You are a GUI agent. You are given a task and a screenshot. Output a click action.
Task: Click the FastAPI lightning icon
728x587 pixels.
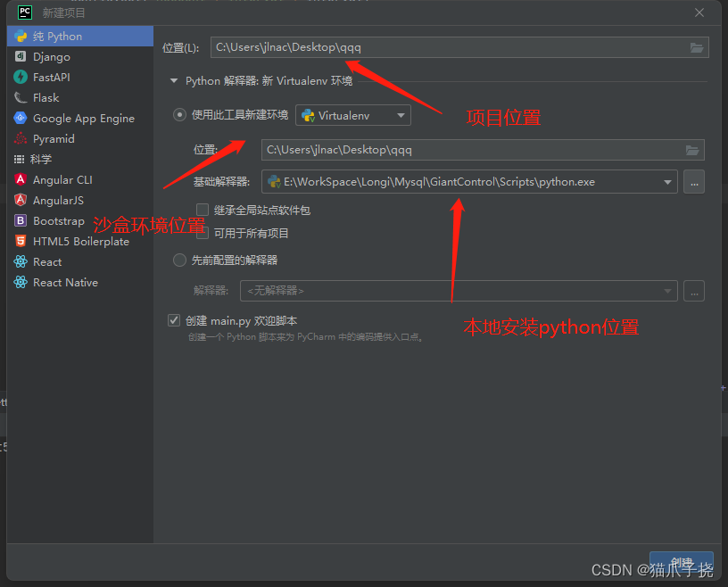pos(21,77)
